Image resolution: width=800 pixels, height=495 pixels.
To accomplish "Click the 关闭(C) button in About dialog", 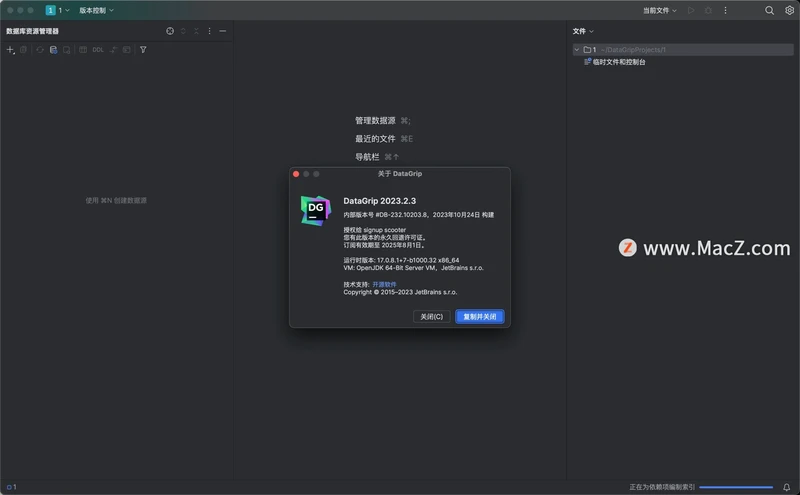I will (432, 316).
